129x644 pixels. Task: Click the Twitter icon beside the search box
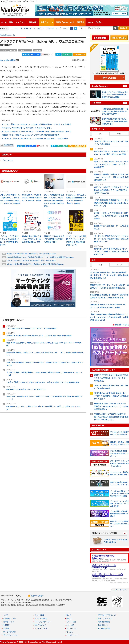[x=75, y=28]
